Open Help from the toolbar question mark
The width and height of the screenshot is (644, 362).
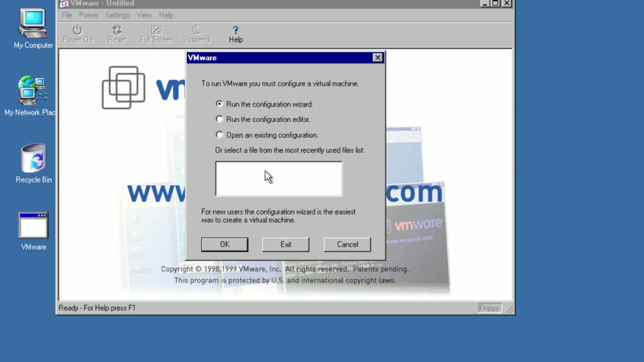tap(235, 34)
